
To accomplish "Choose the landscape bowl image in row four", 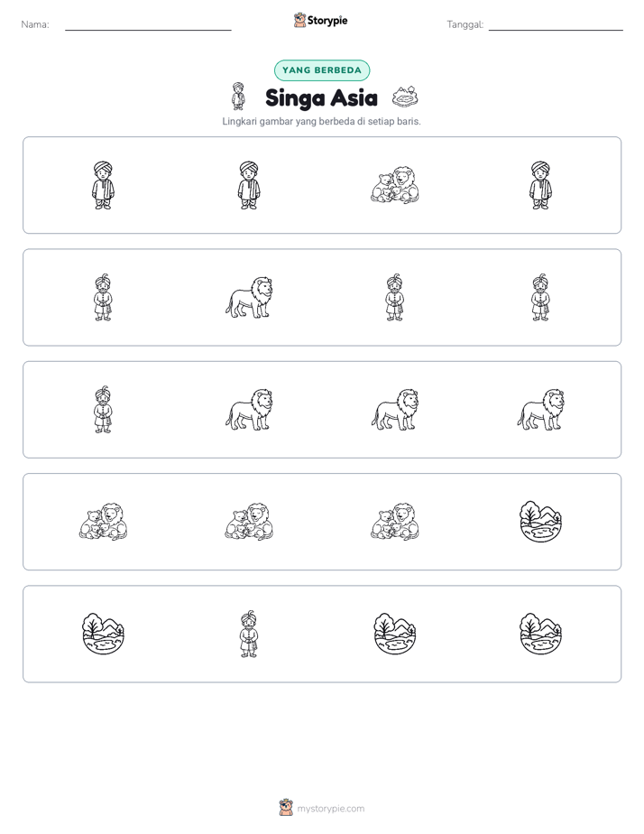I will point(540,522).
